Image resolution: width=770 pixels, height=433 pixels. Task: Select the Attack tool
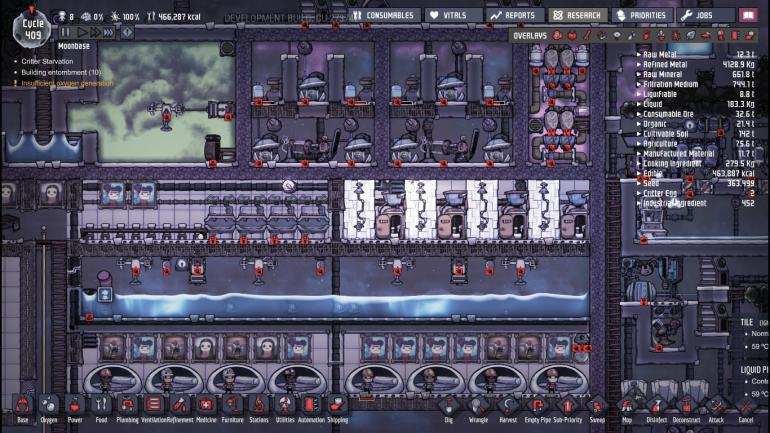pos(716,409)
